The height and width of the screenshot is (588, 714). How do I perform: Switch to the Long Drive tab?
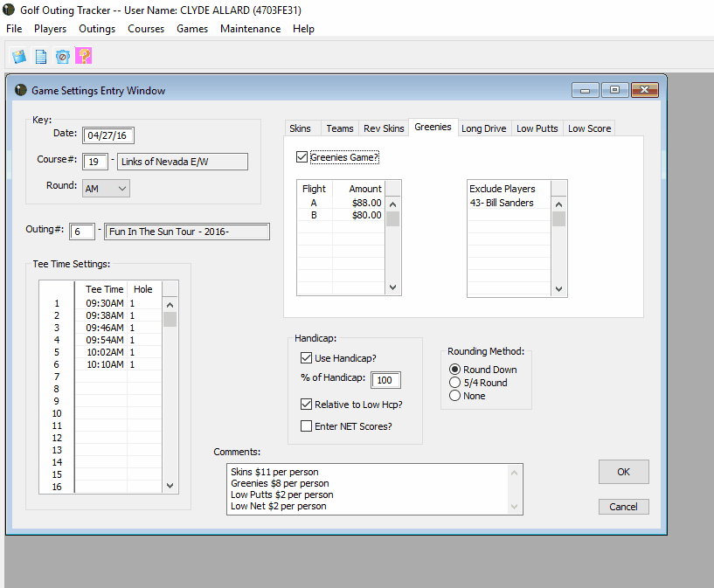(483, 128)
